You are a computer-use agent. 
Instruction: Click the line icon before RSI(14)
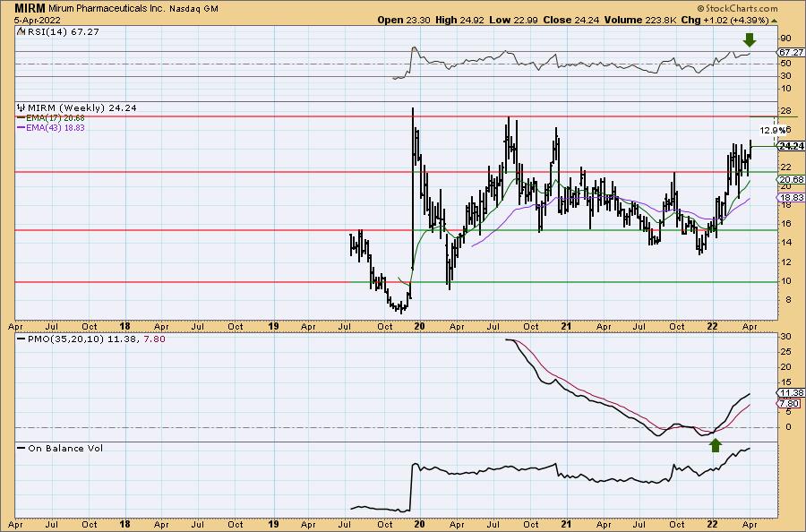(x=21, y=31)
